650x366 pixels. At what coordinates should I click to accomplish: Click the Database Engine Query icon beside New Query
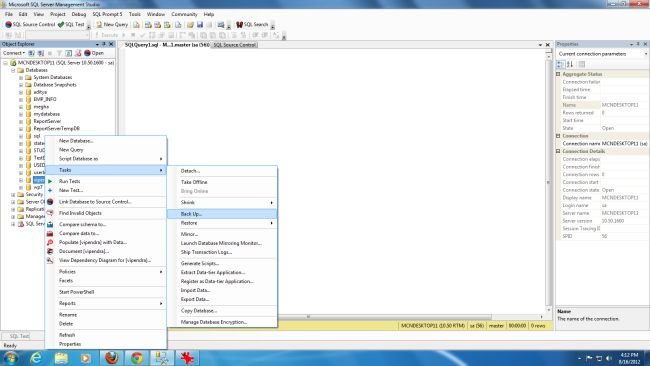tap(136, 25)
